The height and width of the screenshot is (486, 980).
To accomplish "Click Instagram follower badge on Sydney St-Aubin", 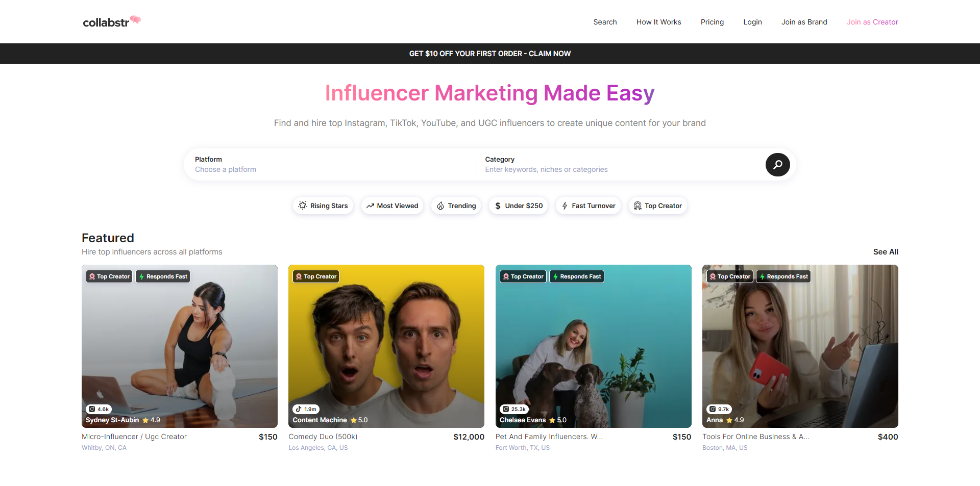I will click(99, 409).
